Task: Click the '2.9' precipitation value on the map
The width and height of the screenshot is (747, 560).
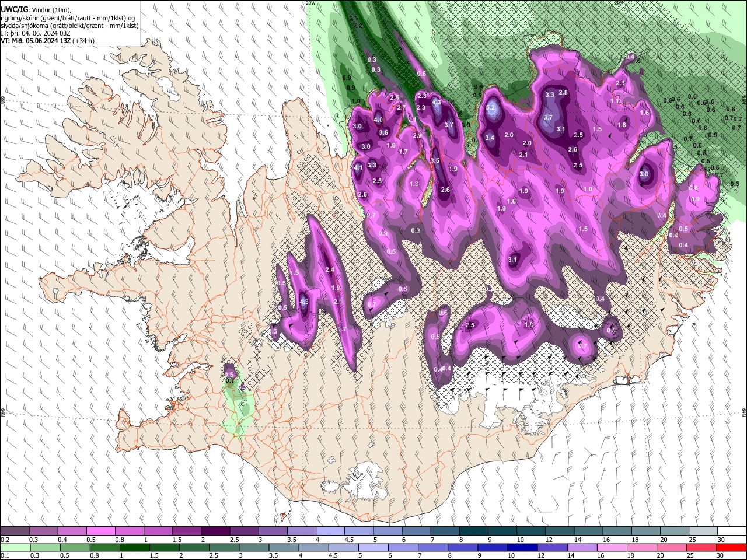Action: point(417,135)
